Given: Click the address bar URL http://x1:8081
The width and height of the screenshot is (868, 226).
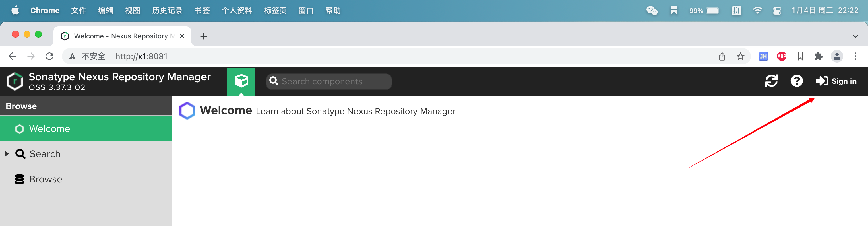Looking at the screenshot, I should (141, 56).
